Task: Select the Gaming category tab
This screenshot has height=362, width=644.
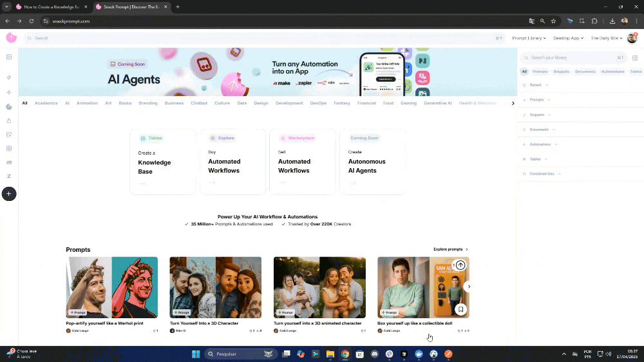Action: (x=409, y=103)
